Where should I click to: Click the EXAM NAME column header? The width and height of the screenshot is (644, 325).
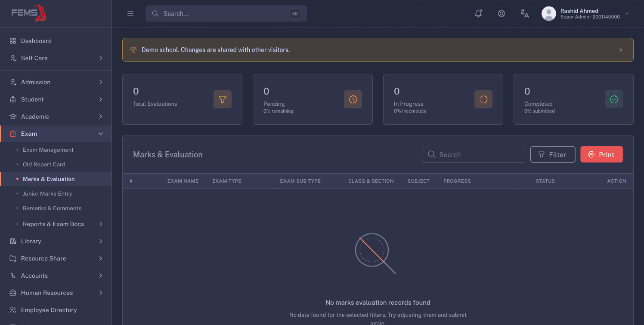[x=183, y=181]
